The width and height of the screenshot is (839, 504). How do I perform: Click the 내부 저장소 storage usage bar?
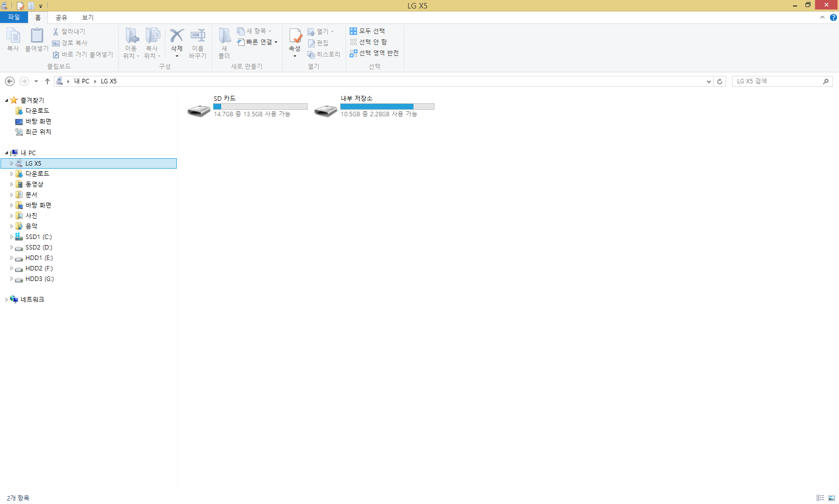coord(387,106)
